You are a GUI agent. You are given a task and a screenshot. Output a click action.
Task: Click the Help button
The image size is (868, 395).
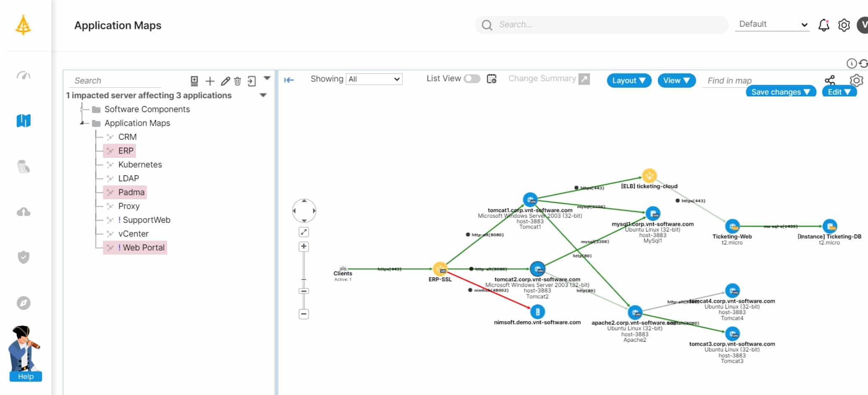tap(26, 377)
